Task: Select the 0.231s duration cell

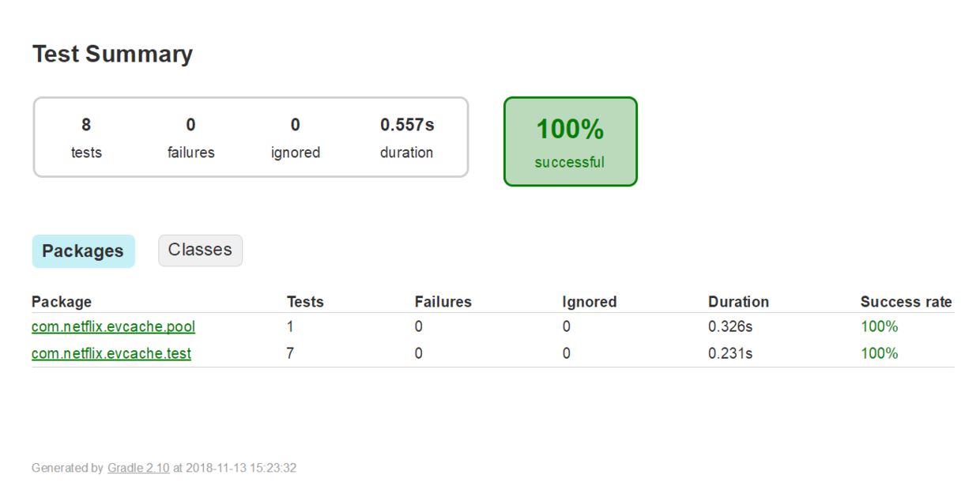Action: tap(730, 353)
